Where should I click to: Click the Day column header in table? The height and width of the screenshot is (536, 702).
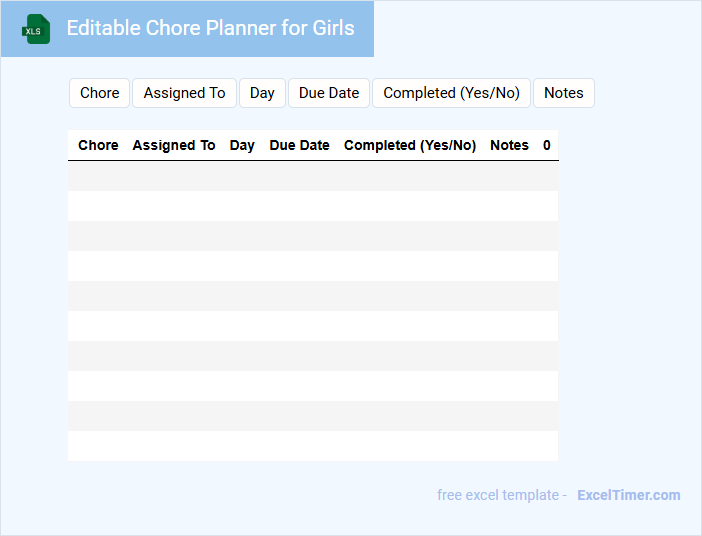tap(242, 145)
